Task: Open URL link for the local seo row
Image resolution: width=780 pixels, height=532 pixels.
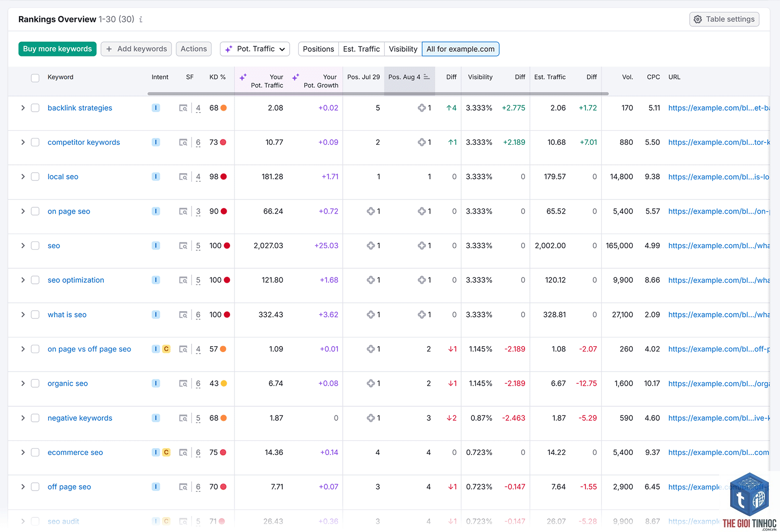Action: 719,177
